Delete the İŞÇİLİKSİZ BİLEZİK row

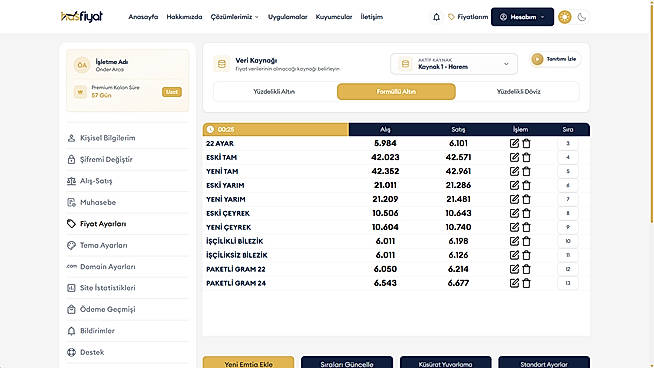(x=526, y=255)
